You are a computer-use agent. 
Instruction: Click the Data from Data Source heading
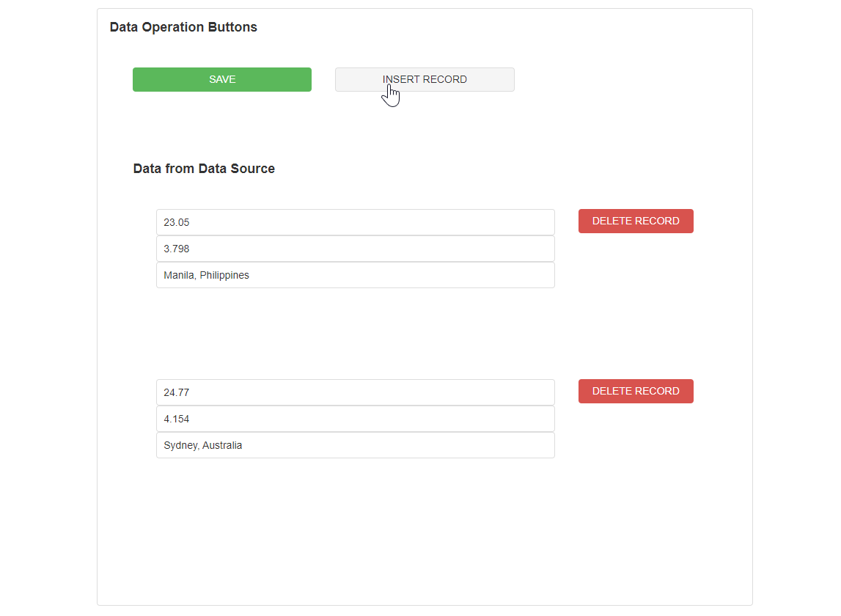[x=204, y=169]
